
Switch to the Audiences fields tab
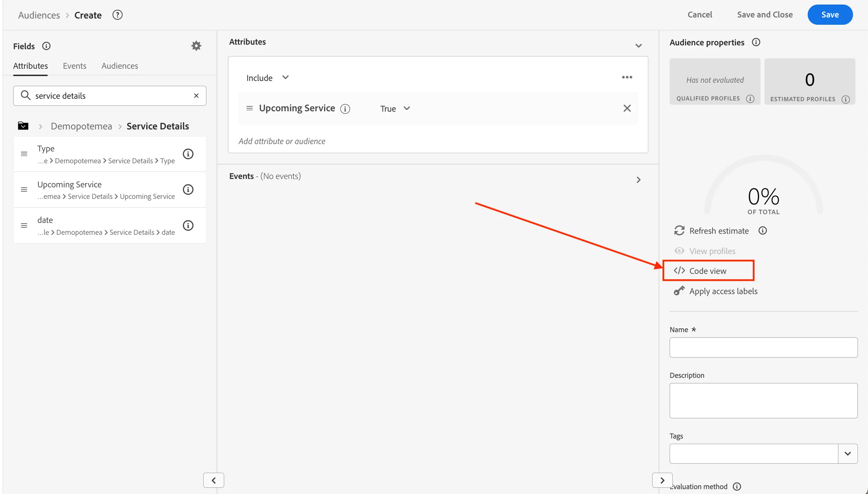pyautogui.click(x=120, y=66)
